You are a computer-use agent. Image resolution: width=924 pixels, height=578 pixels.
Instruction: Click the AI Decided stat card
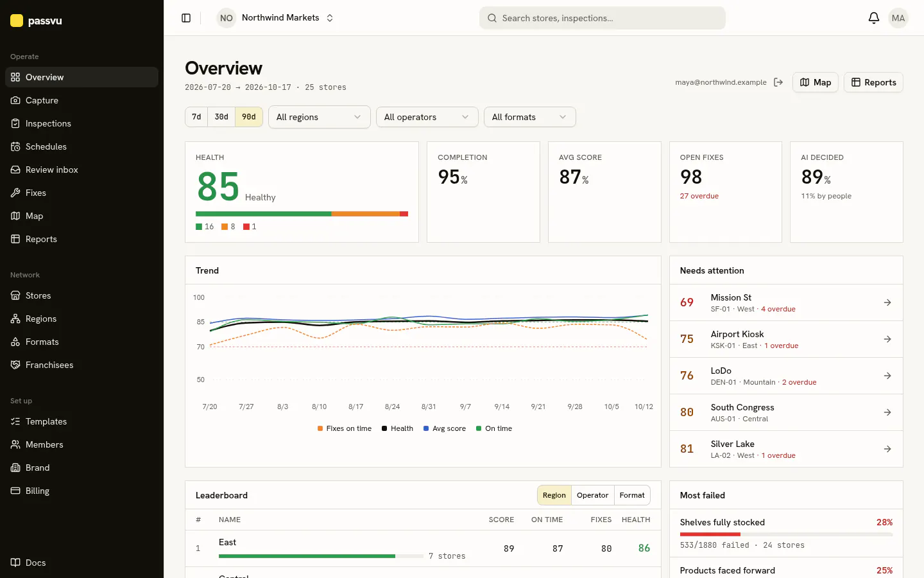(846, 192)
